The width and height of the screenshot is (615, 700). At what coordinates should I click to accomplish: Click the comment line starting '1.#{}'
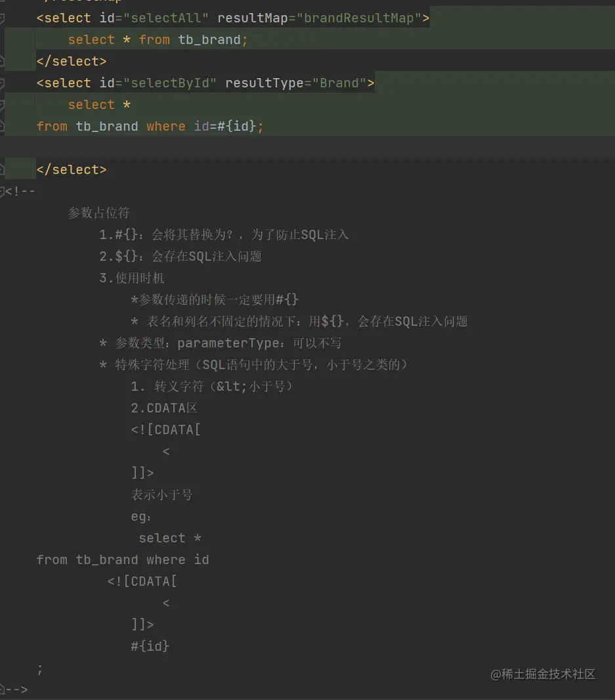224,235
